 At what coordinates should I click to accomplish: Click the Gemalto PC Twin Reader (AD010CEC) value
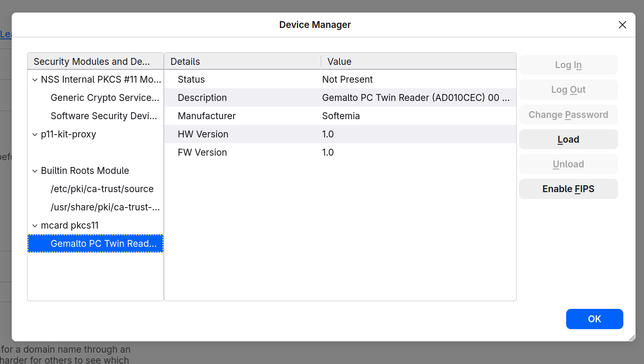tap(416, 98)
